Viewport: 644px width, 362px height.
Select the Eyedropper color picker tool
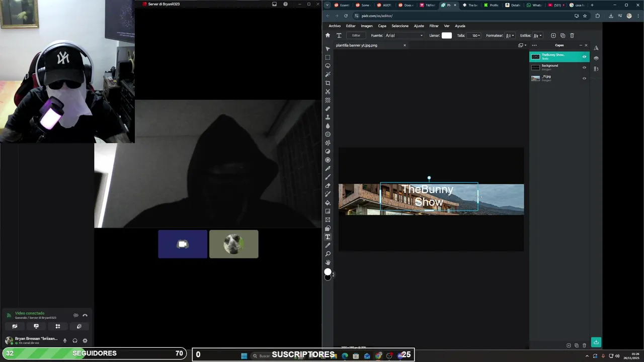tap(328, 245)
